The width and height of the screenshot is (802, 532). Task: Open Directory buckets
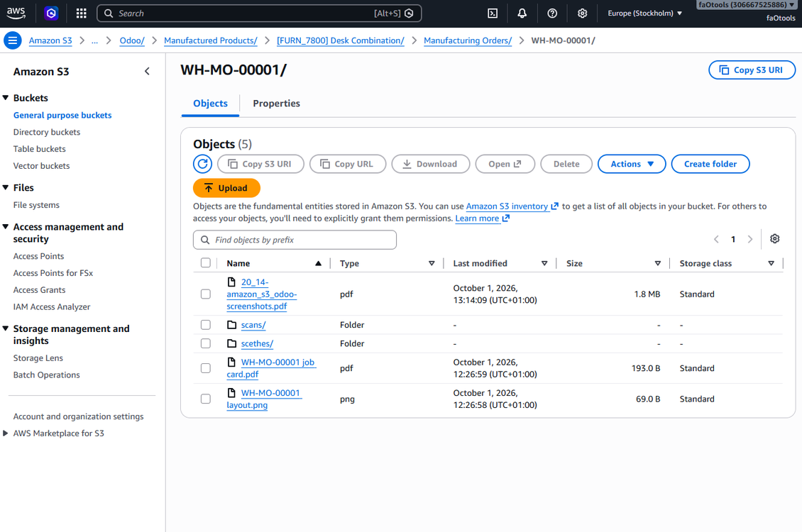click(47, 132)
